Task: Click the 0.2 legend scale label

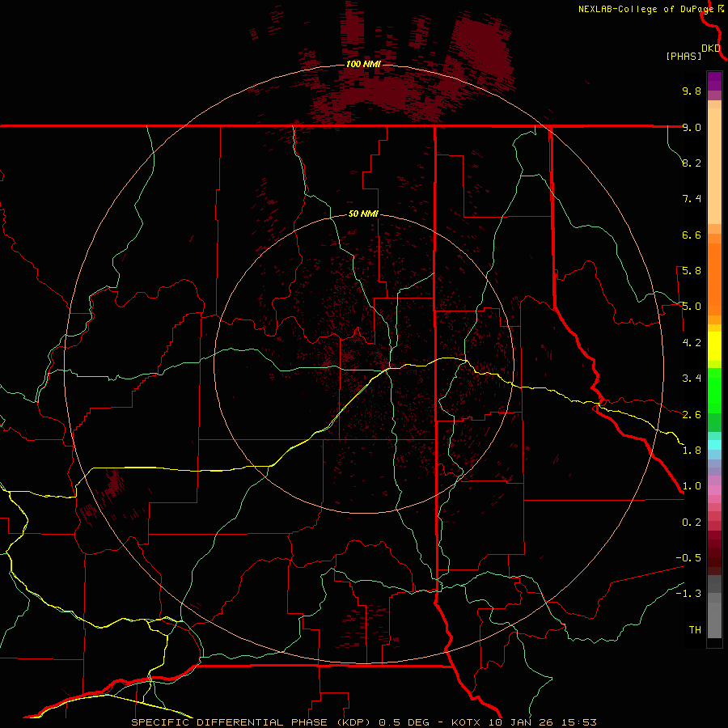Action: [692, 523]
